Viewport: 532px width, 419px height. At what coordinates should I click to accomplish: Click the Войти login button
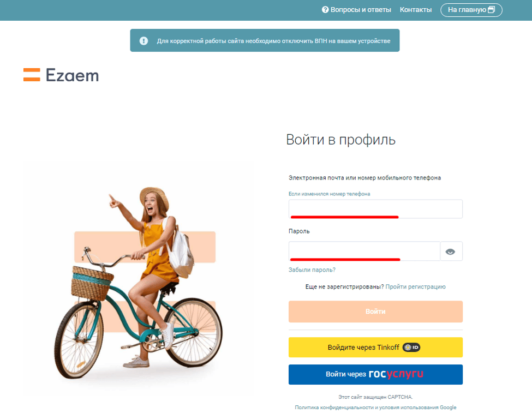pos(375,312)
